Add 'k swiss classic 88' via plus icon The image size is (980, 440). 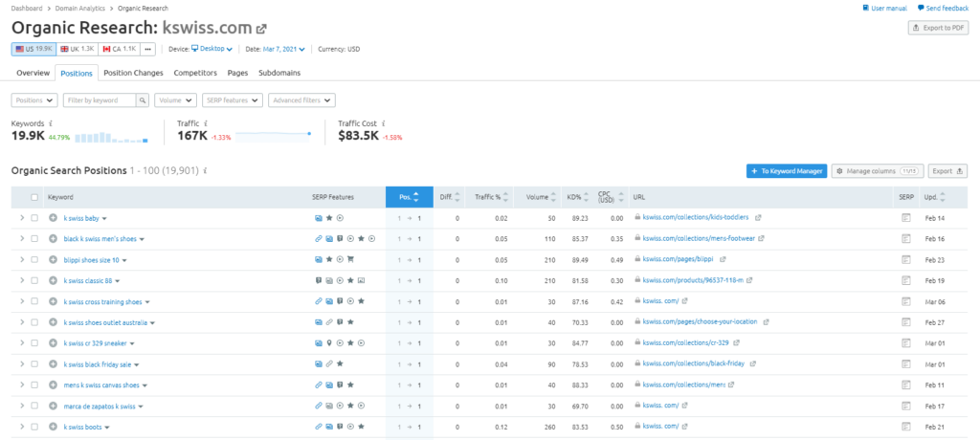[54, 280]
